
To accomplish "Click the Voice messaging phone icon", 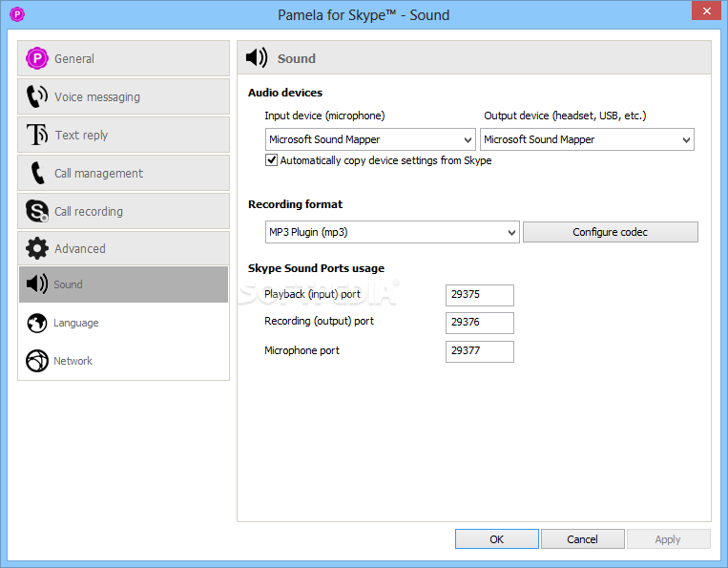I will (x=37, y=96).
